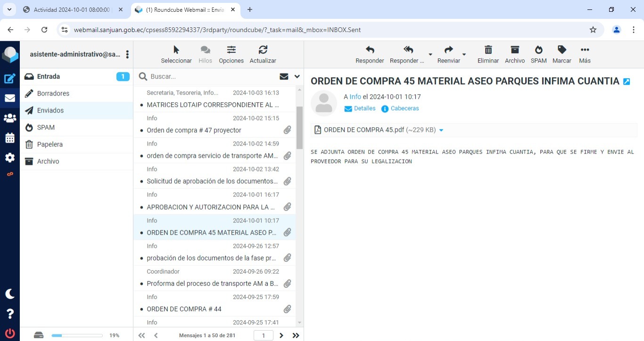Click the message list vertical scrollbar

(x=299, y=127)
